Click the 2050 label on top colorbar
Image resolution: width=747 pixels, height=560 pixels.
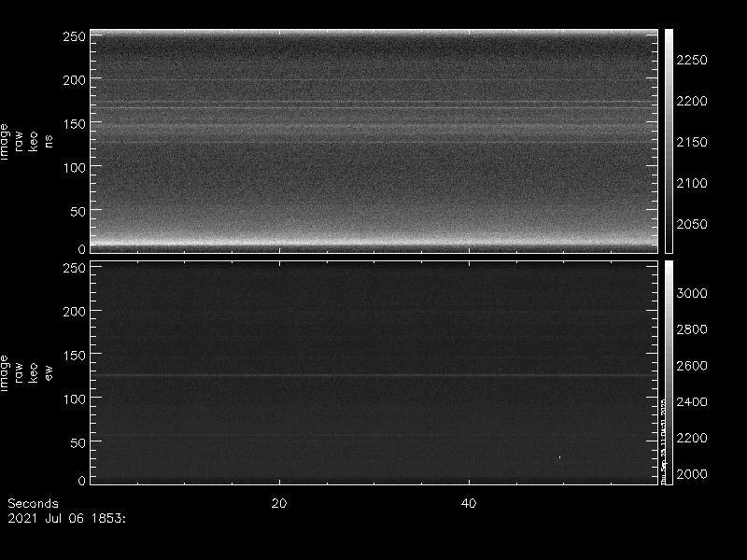pos(692,224)
